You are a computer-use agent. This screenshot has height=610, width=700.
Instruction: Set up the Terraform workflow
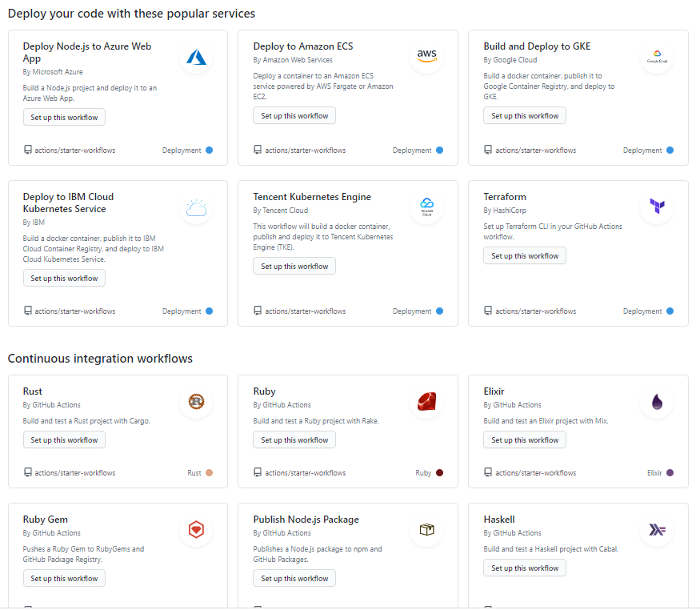525,256
